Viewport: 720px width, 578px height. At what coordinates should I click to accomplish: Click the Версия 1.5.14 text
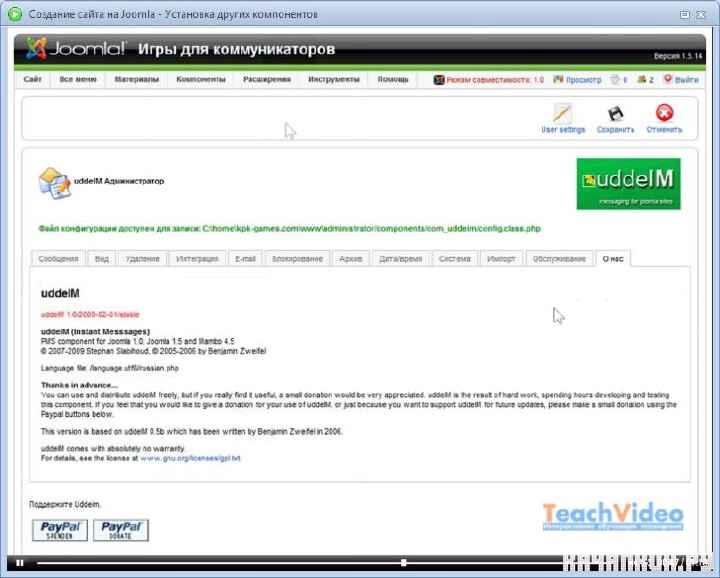pos(678,56)
